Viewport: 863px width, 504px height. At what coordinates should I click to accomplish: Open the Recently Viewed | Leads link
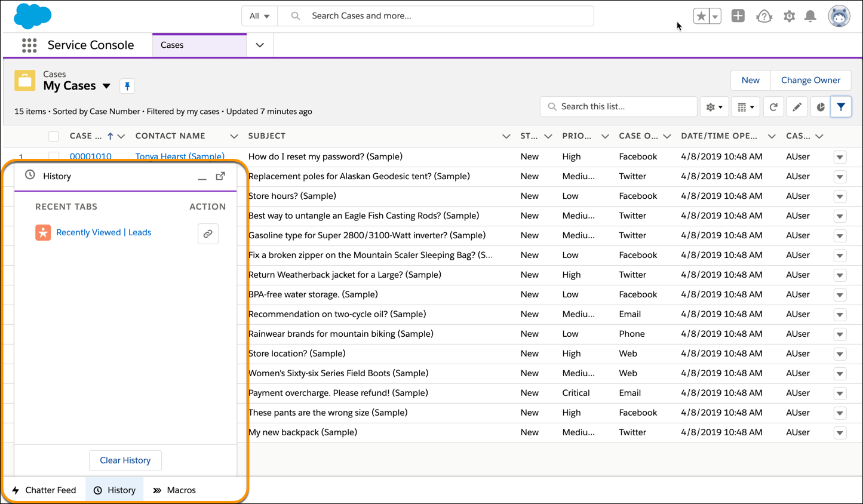[104, 233]
